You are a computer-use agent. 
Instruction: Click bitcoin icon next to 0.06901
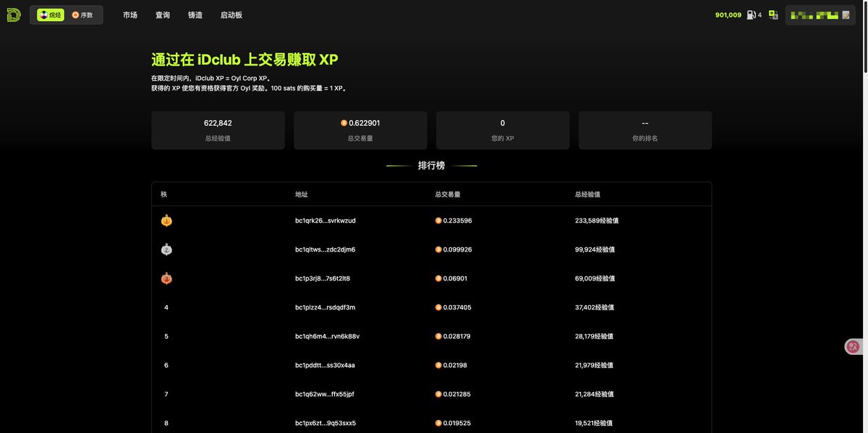tap(438, 278)
